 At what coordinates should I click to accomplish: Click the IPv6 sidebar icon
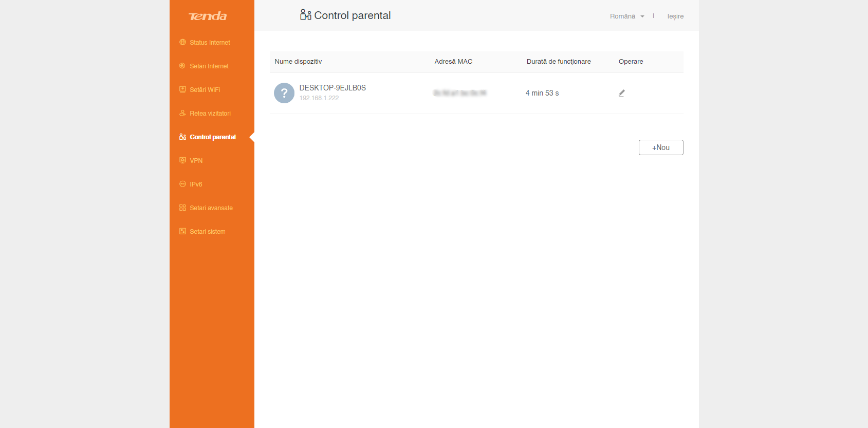click(182, 184)
